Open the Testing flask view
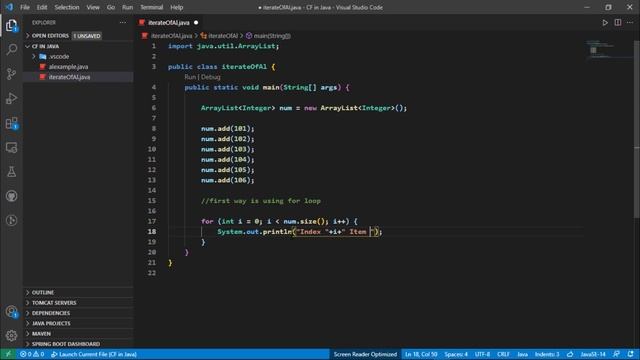Image resolution: width=640 pixels, height=360 pixels. click(x=11, y=172)
